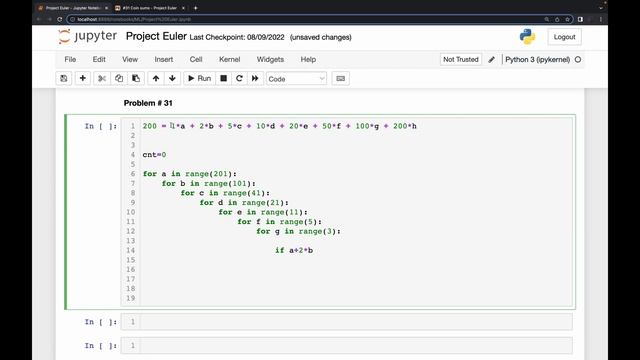
Task: Move the selected cell up
Action: point(156,78)
